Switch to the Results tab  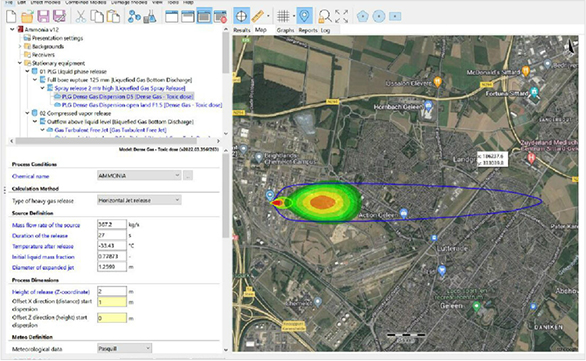point(242,30)
